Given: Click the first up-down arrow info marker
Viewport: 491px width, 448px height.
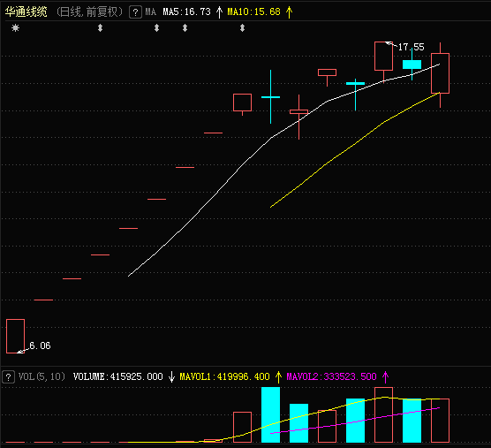Looking at the screenshot, I should tap(100, 28).
